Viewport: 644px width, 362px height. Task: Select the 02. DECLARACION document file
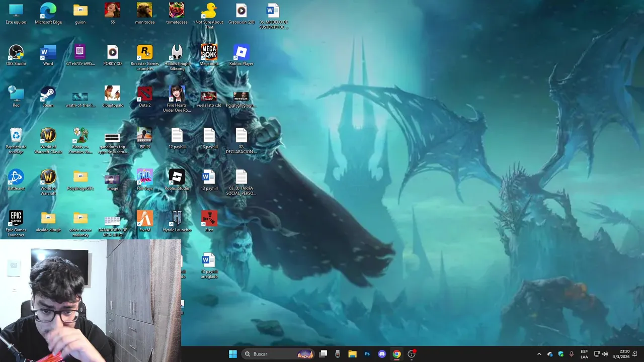coord(241,141)
